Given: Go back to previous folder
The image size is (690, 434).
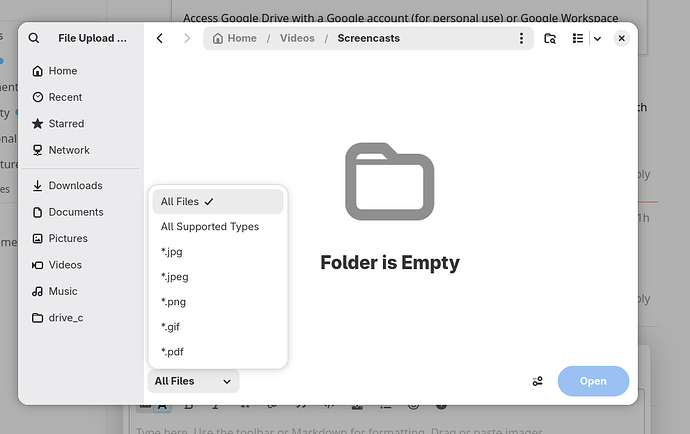Looking at the screenshot, I should click(160, 38).
